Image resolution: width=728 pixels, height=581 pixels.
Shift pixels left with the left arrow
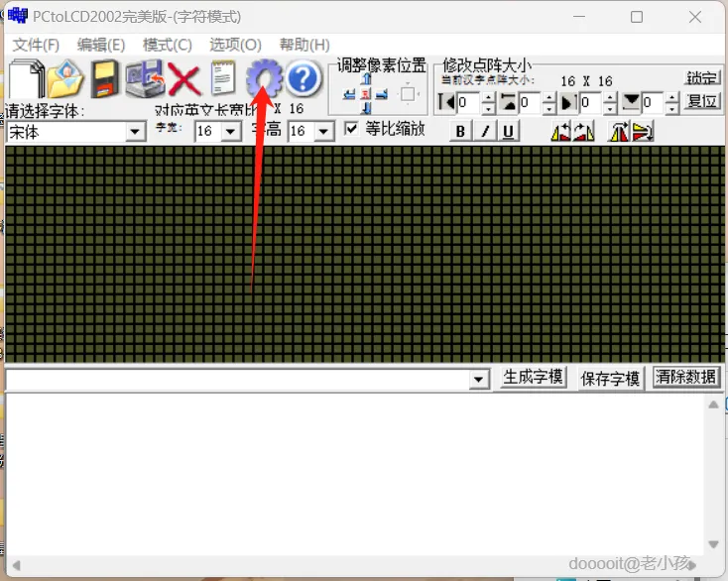(x=349, y=94)
